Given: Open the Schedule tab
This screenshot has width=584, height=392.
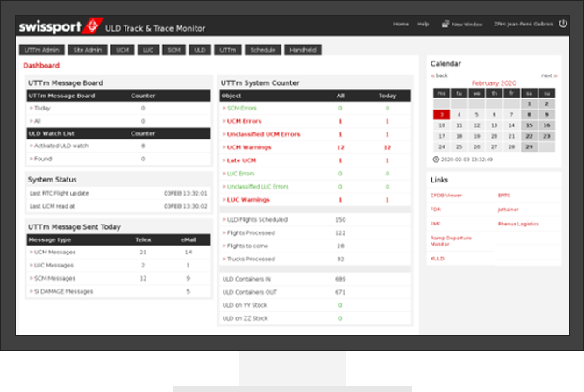Looking at the screenshot, I should coord(261,50).
